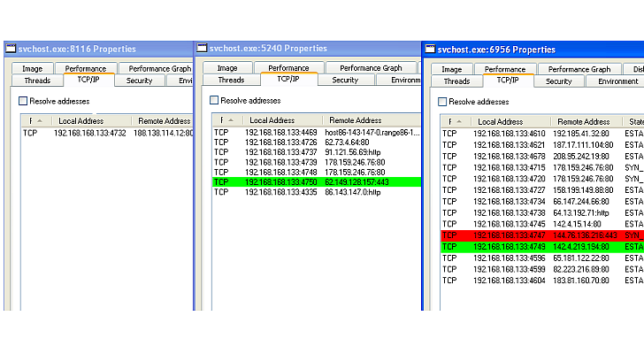
Task: Select green highlighted connection 62.149.128.157:443
Action: (x=315, y=181)
